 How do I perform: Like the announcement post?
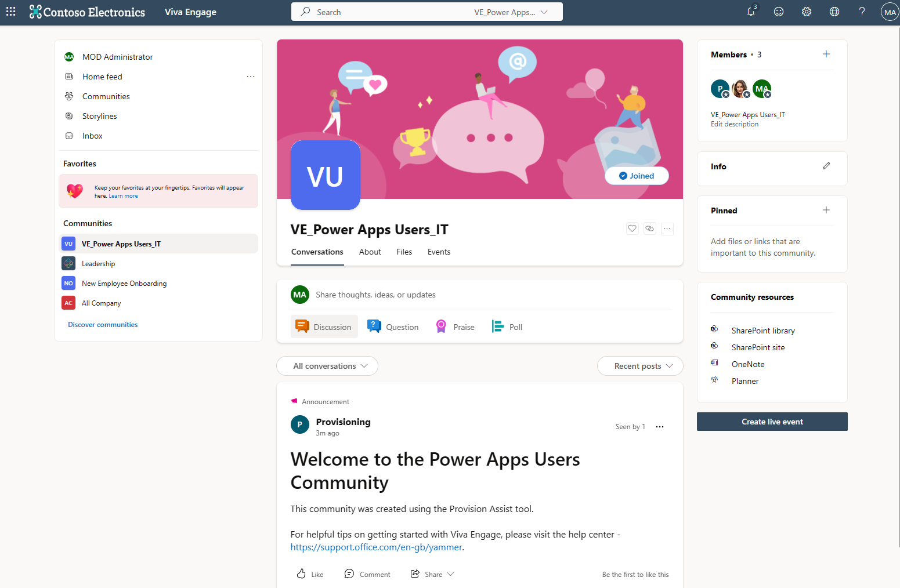point(310,574)
